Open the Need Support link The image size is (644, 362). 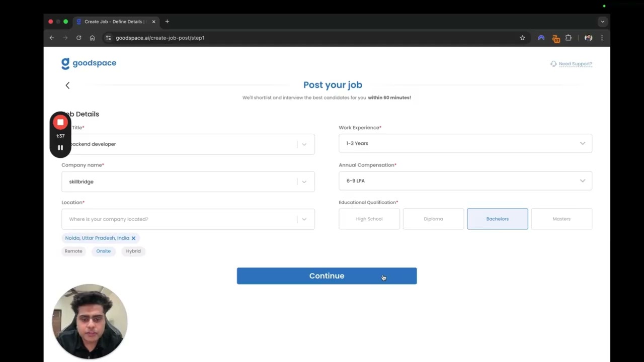(576, 64)
